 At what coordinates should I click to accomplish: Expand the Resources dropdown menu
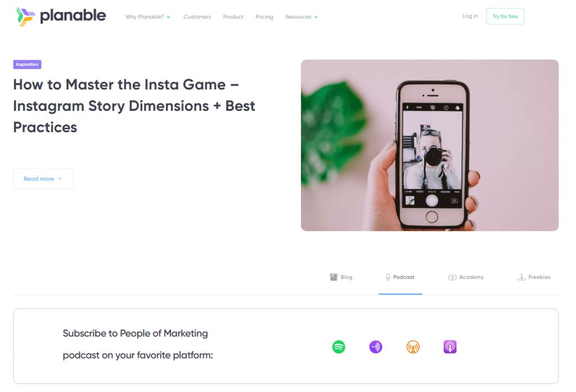[x=301, y=17]
